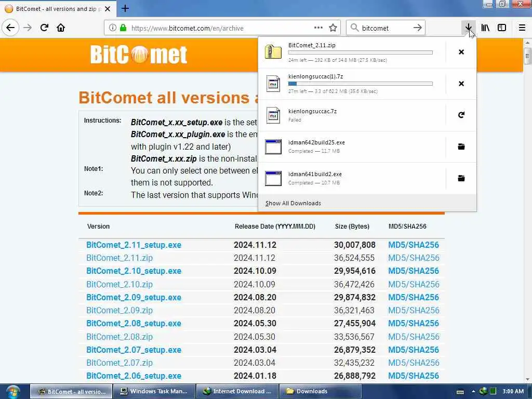Click the BitComet_2.11.zip file icon
Image resolution: width=532 pixels, height=399 pixels.
pos(273,52)
